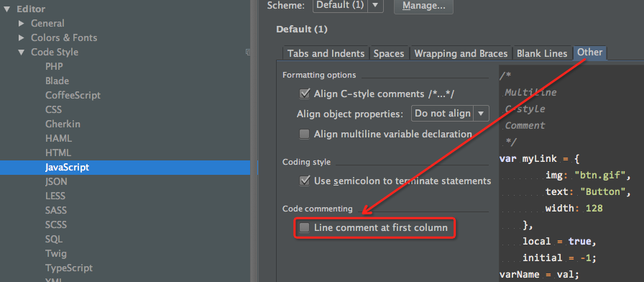644x282 pixels.
Task: Click inside the code preview pane
Action: 571,173
